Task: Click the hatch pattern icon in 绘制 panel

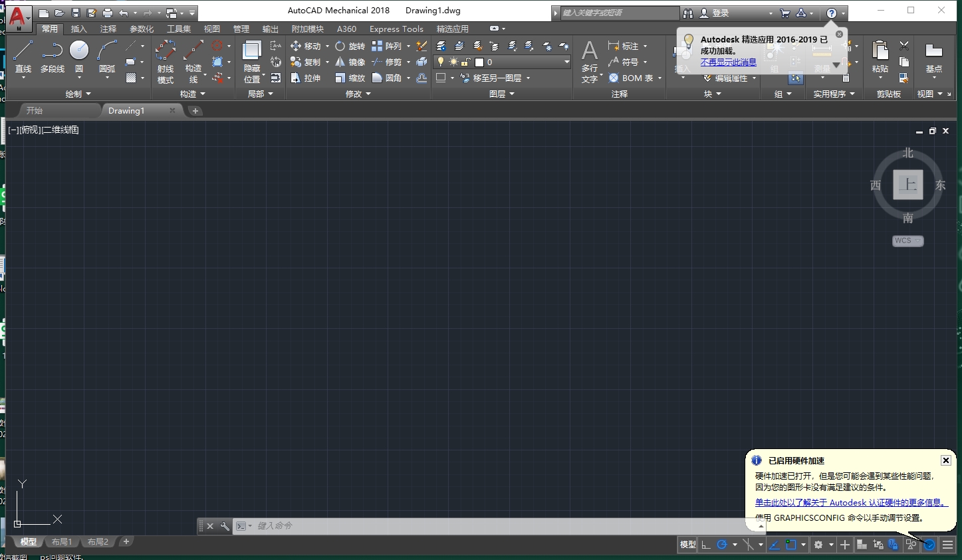Action: click(x=131, y=78)
